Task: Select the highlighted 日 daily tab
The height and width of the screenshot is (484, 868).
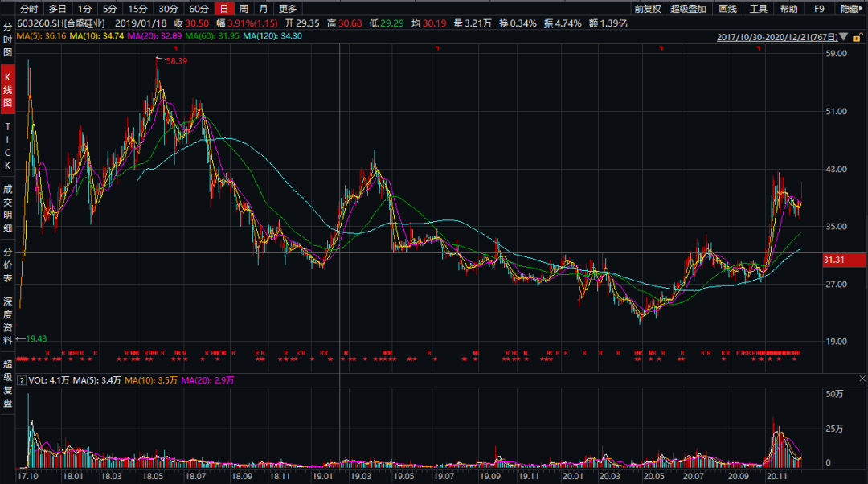Action: tap(223, 9)
